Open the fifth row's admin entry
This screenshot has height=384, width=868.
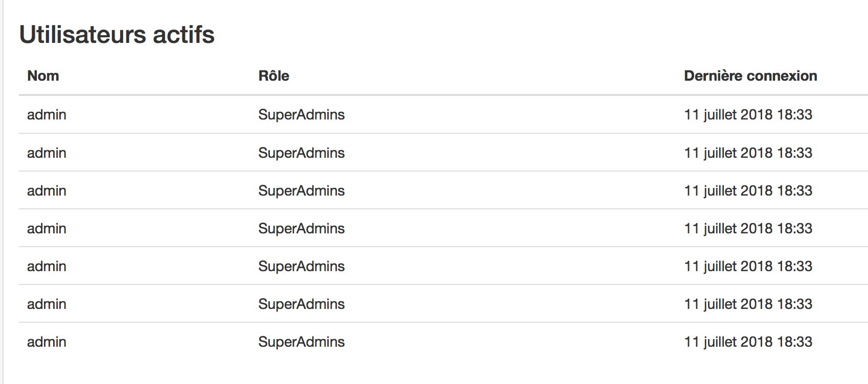(47, 267)
